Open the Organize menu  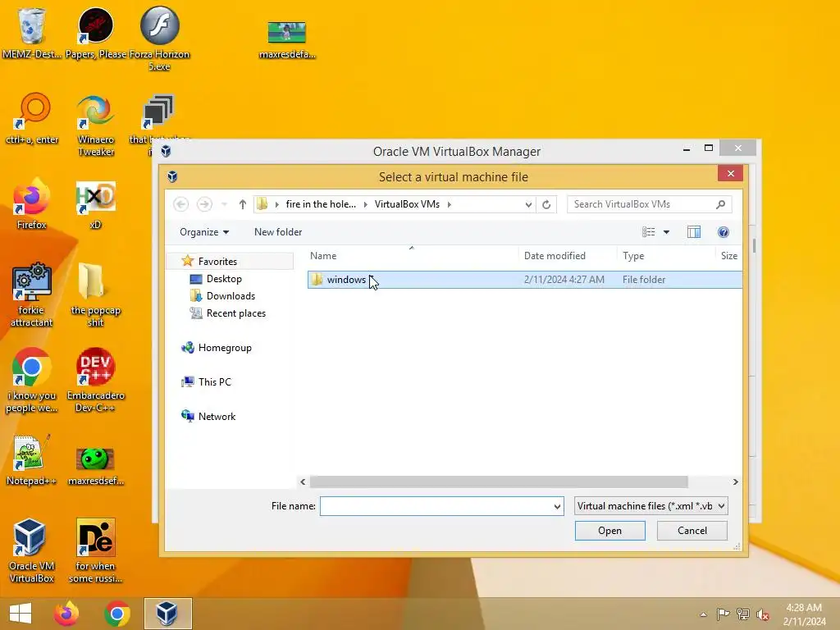pos(204,232)
